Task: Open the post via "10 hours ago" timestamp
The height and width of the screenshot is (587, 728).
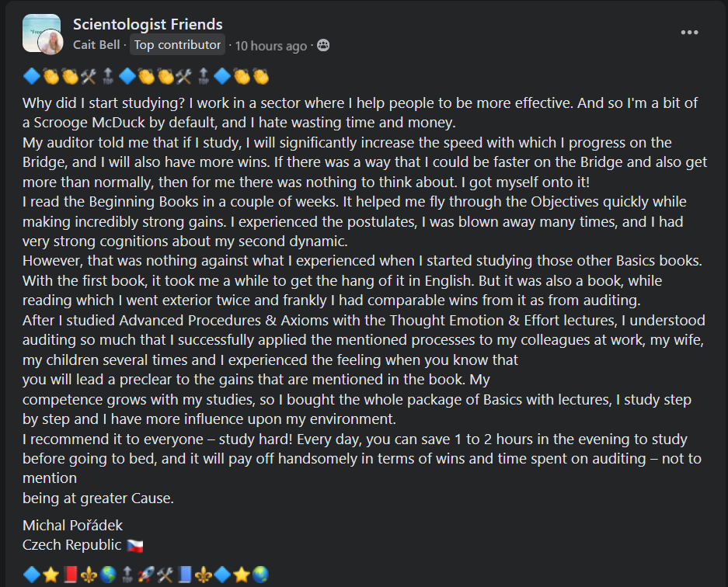Action: point(271,46)
